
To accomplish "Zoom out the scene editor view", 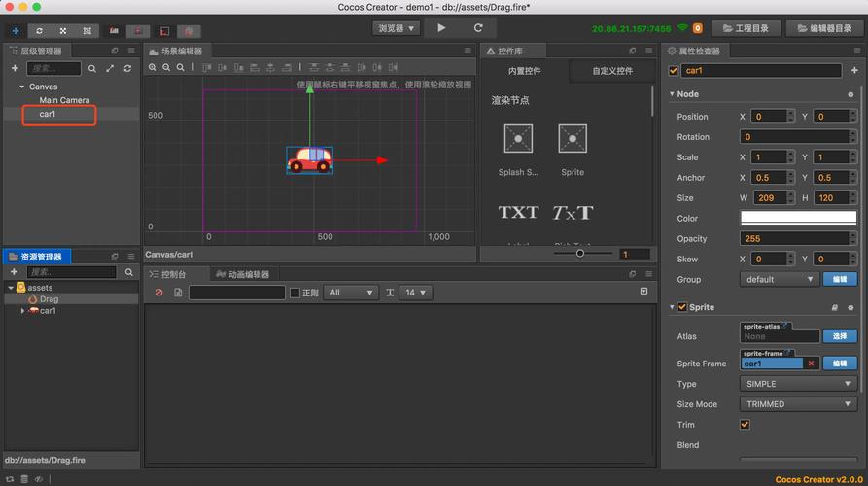I will 166,67.
